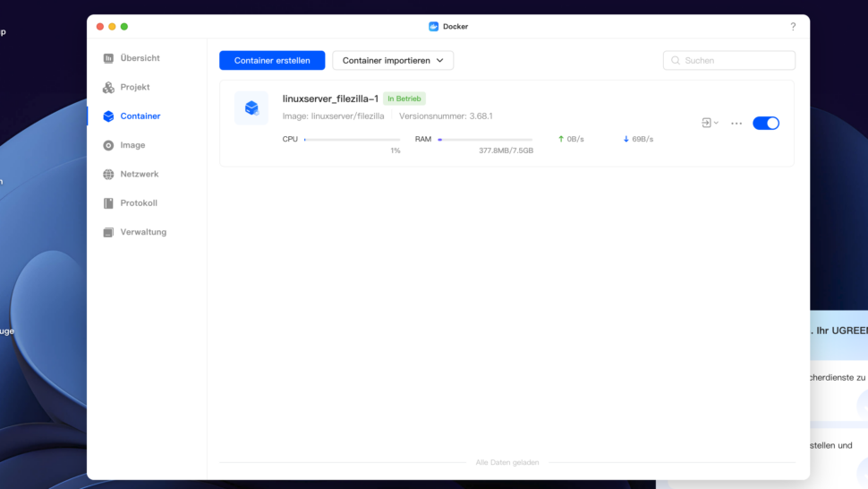Close the Docker window with red button
This screenshot has height=489, width=868.
(100, 27)
